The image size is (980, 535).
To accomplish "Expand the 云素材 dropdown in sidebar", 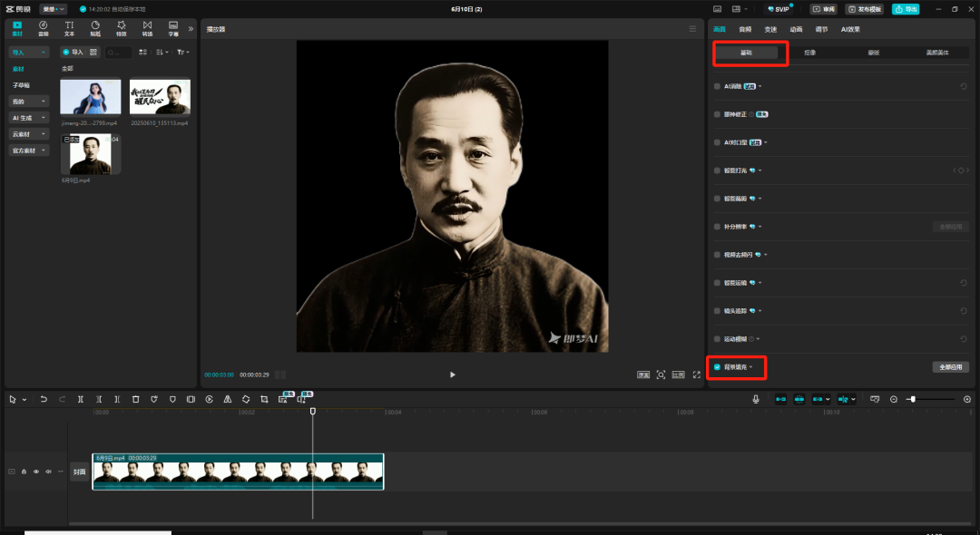I will [x=29, y=134].
